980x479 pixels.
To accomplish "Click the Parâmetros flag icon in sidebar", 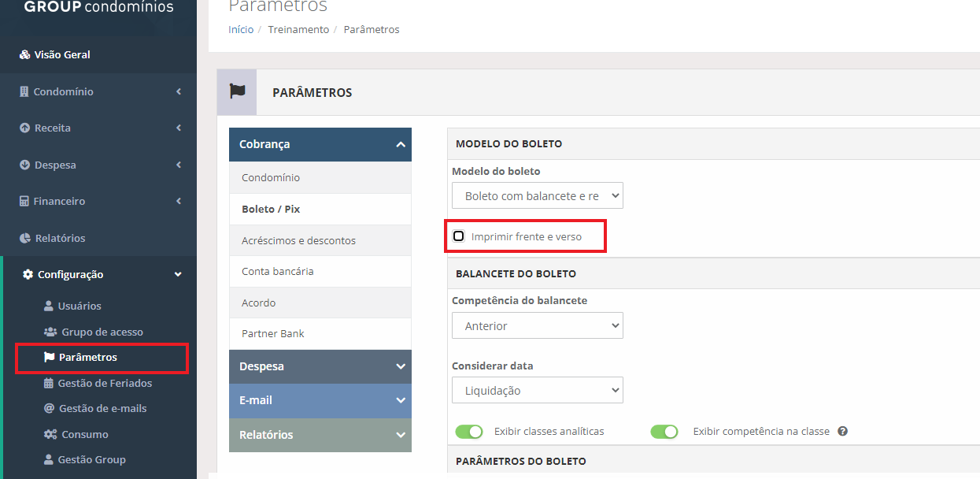I will [x=49, y=357].
